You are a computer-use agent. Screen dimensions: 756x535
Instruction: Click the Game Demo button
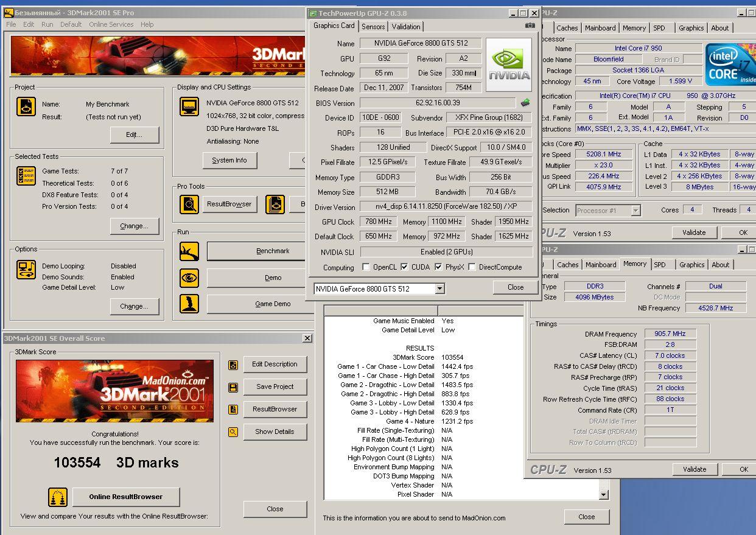point(257,304)
